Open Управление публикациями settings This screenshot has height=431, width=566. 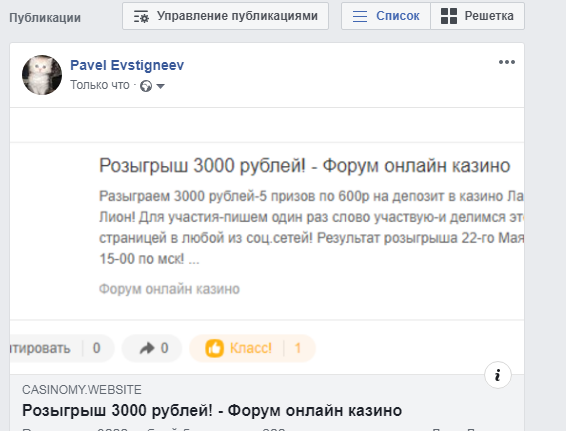tap(225, 16)
